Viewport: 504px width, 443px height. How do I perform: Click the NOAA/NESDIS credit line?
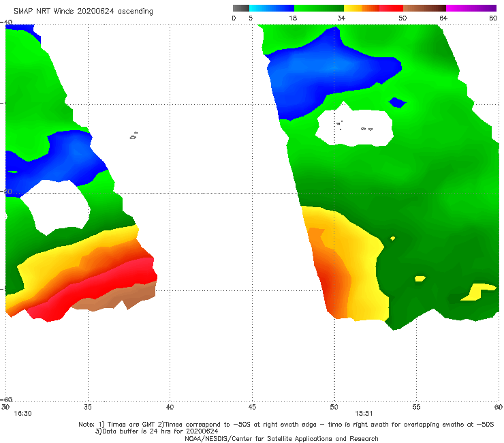tap(281, 439)
